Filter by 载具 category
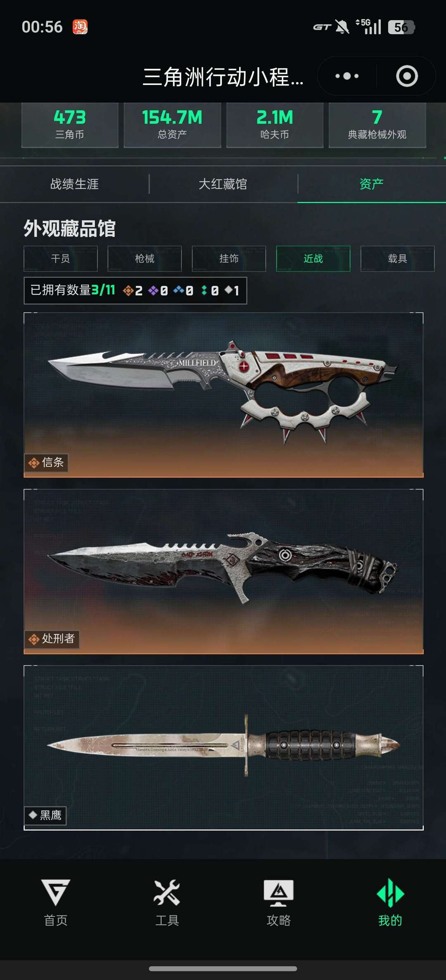446x980 pixels. pyautogui.click(x=397, y=259)
